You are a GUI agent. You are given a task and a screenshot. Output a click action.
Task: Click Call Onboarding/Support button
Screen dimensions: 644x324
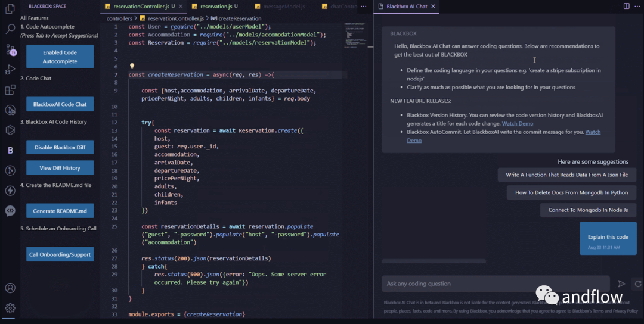click(60, 254)
